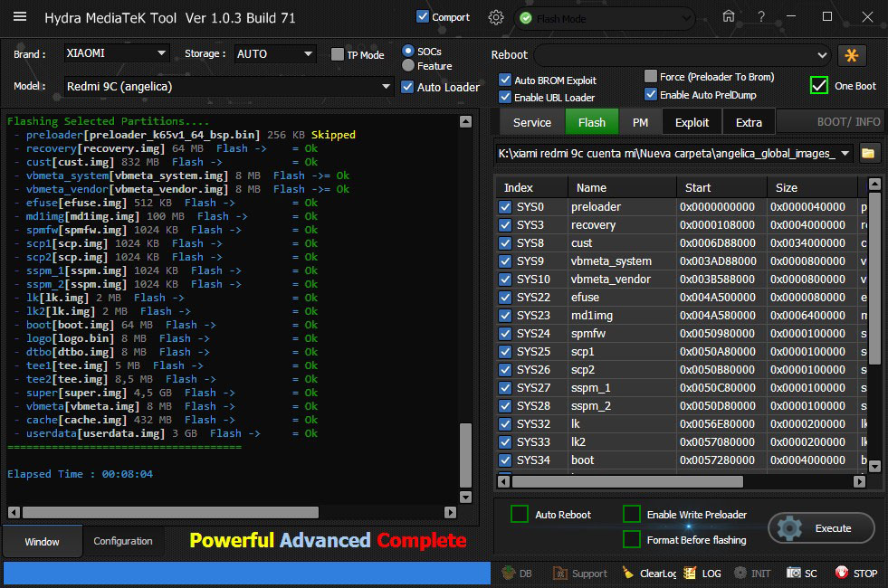
Task: Open the hamburger menu
Action: pos(20,16)
